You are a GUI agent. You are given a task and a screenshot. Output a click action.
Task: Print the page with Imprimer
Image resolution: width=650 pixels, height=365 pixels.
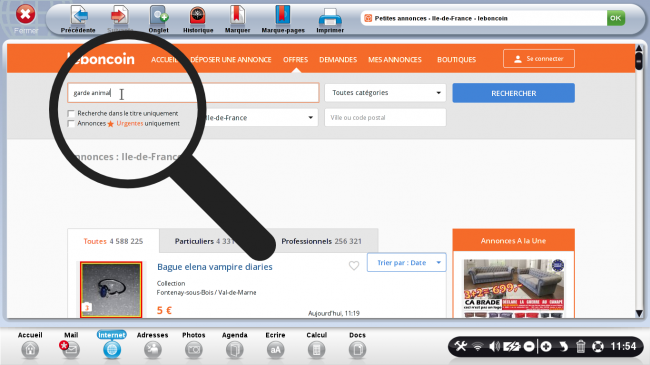coord(330,19)
